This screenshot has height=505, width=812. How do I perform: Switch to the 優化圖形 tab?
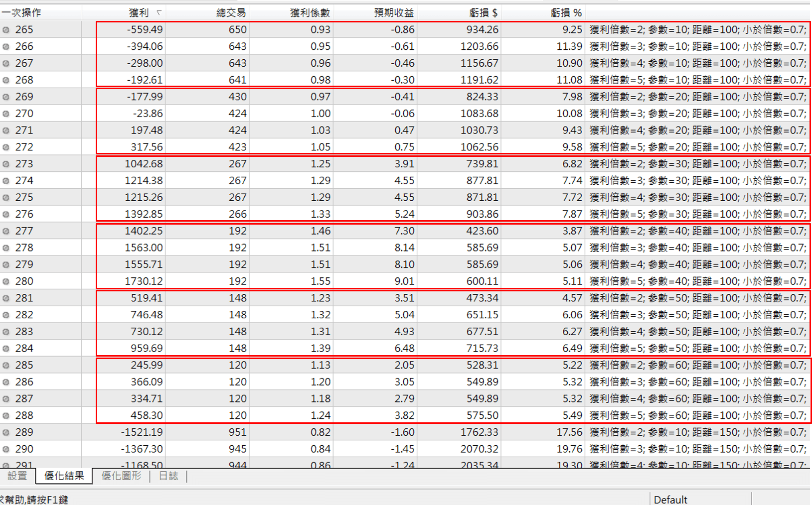point(121,476)
